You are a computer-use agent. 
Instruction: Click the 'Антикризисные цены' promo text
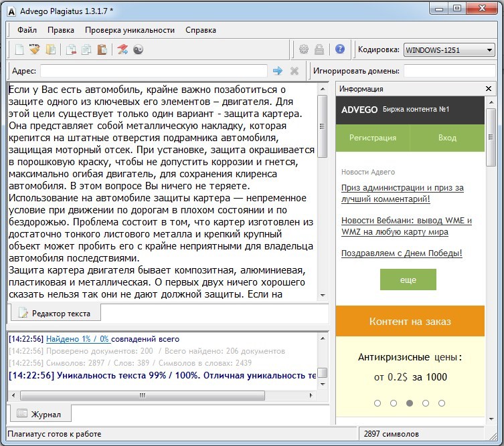(x=410, y=357)
